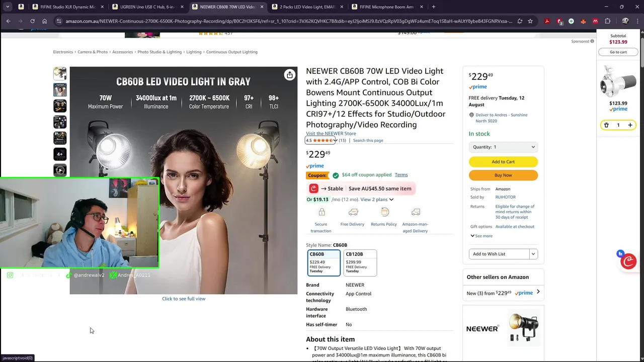The height and width of the screenshot is (362, 644).
Task: Open the tab search dropdown arrow
Action: click(x=8, y=7)
